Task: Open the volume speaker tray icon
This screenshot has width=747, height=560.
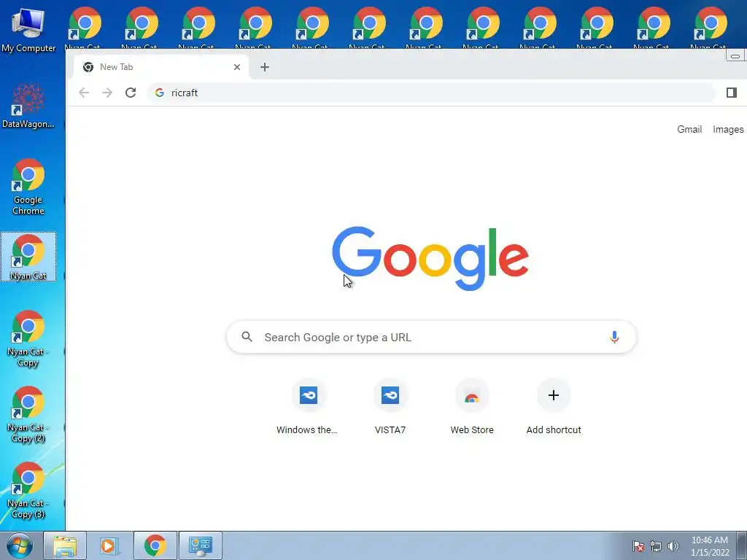Action: tap(673, 546)
